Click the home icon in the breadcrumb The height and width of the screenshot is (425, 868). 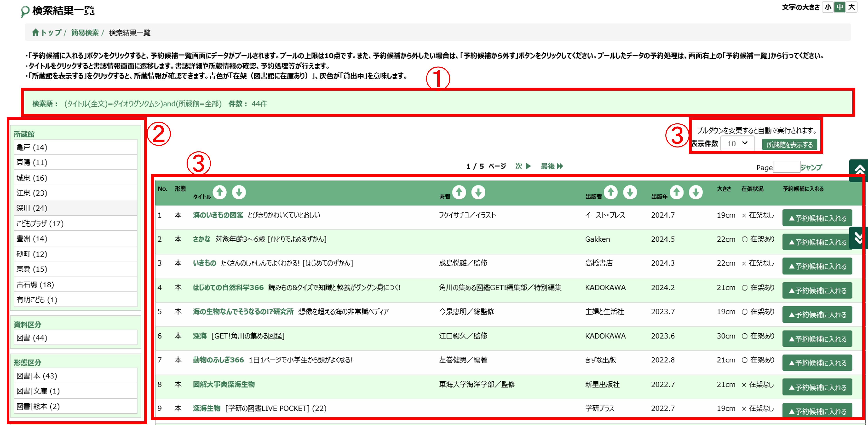36,33
